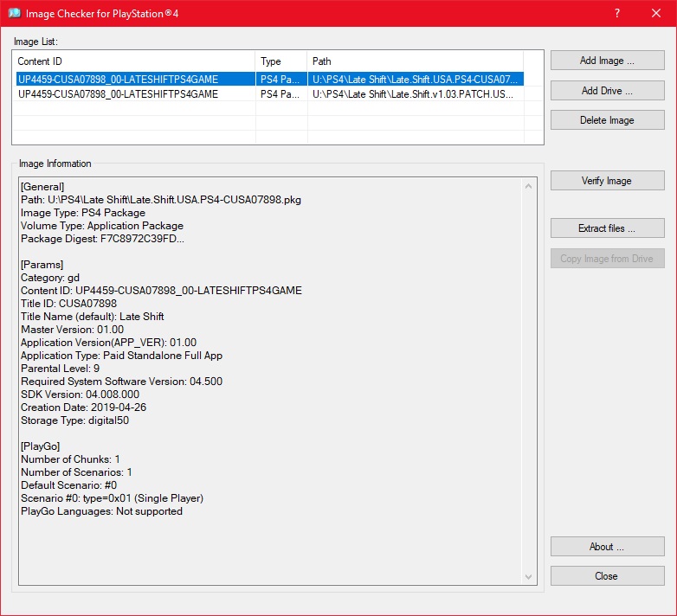Click the Application Version(APP_VER): 01.00 line
Image resolution: width=677 pixels, height=616 pixels.
click(x=108, y=342)
